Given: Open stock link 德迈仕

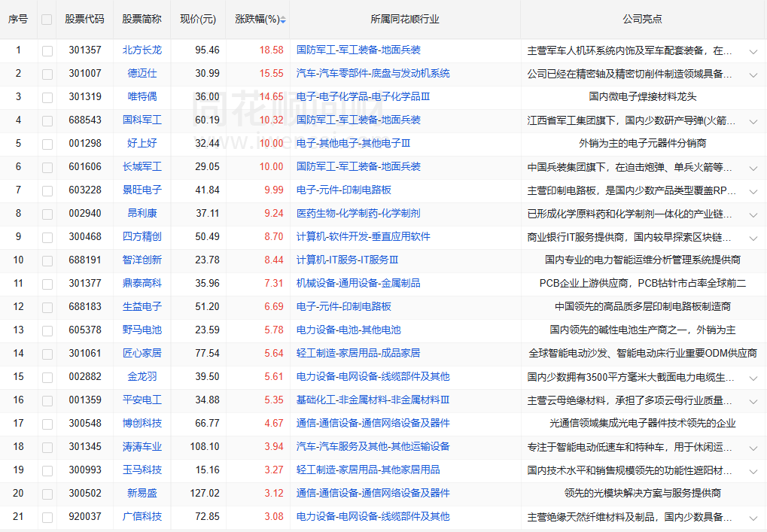Looking at the screenshot, I should point(142,73).
